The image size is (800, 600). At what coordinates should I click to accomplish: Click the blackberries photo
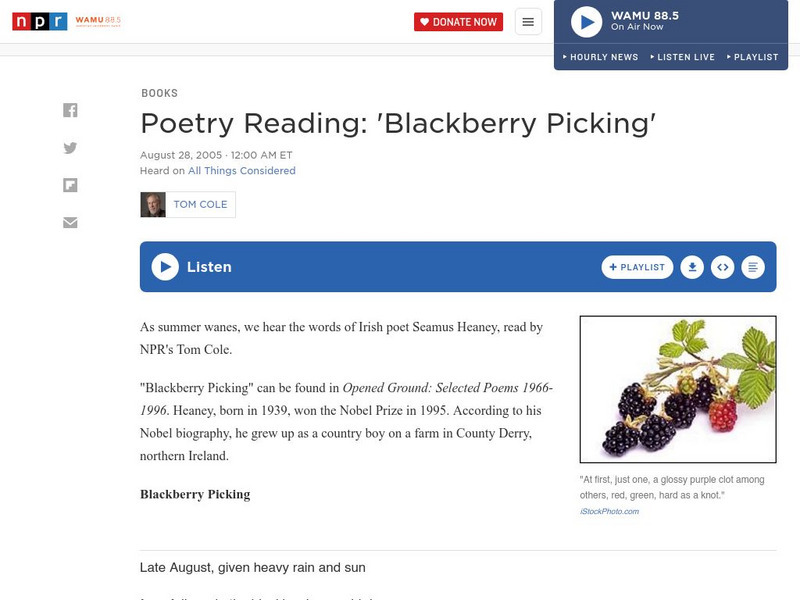(678, 388)
